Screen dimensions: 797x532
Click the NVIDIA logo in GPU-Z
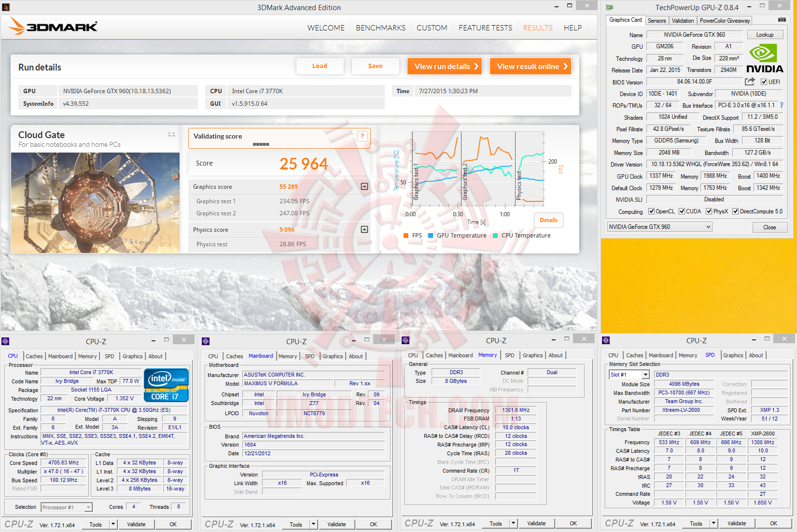(x=765, y=58)
